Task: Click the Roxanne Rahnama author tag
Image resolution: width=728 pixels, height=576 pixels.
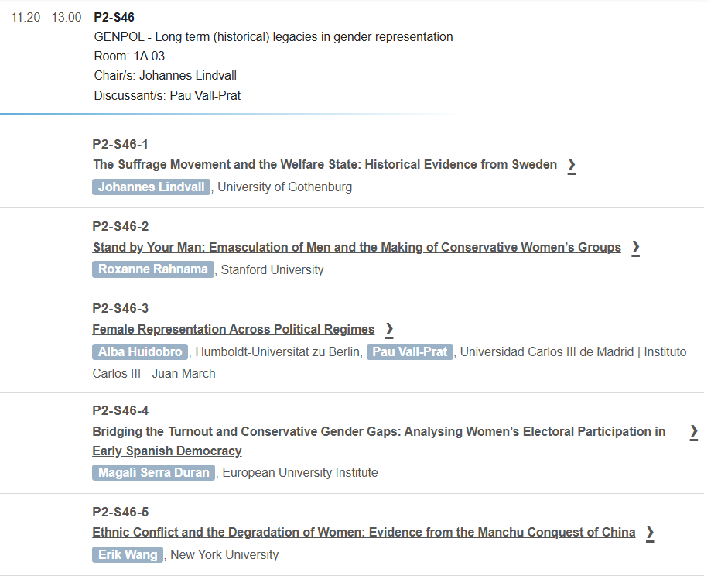Action: [153, 269]
